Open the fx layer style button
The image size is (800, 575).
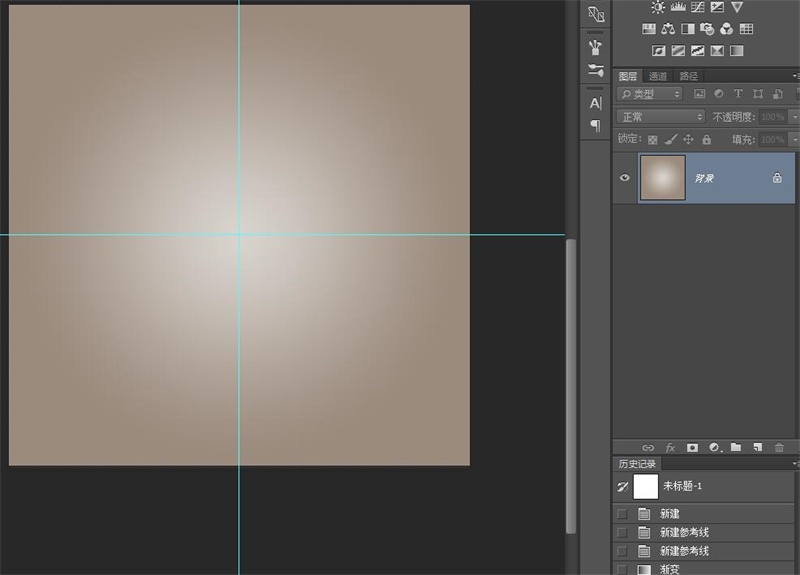tap(670, 447)
